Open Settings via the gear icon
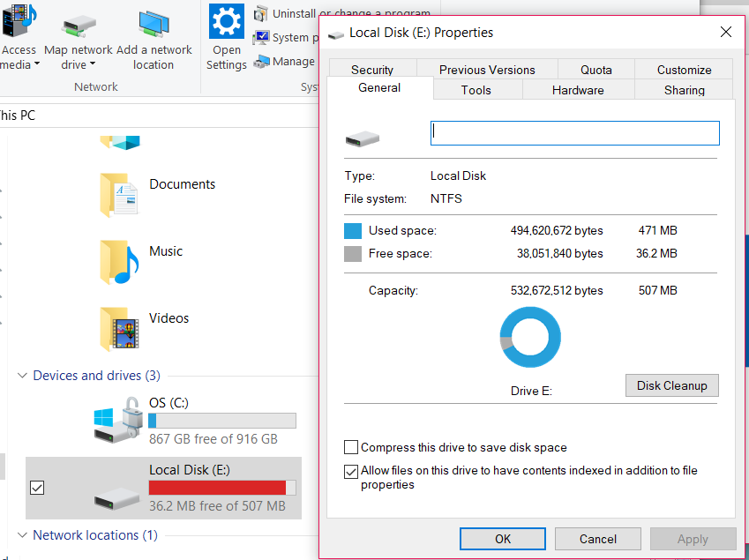Image resolution: width=749 pixels, height=560 pixels. [x=227, y=21]
